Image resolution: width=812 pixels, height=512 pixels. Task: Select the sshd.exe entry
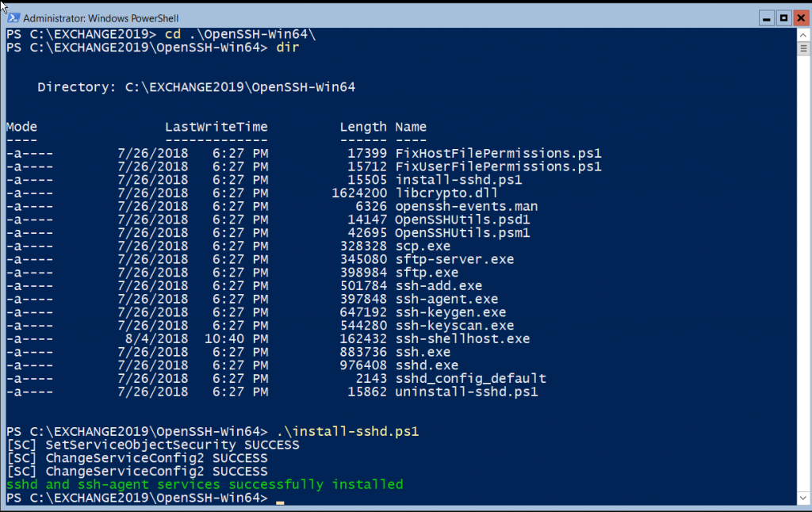427,365
